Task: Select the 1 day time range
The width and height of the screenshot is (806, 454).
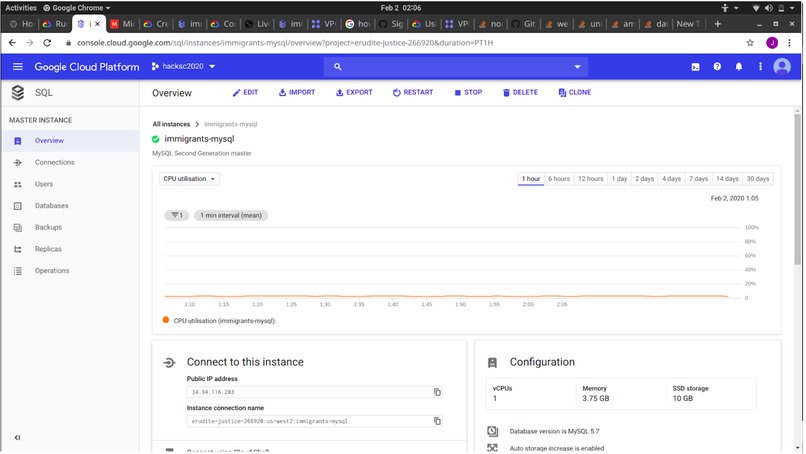Action: click(x=620, y=179)
